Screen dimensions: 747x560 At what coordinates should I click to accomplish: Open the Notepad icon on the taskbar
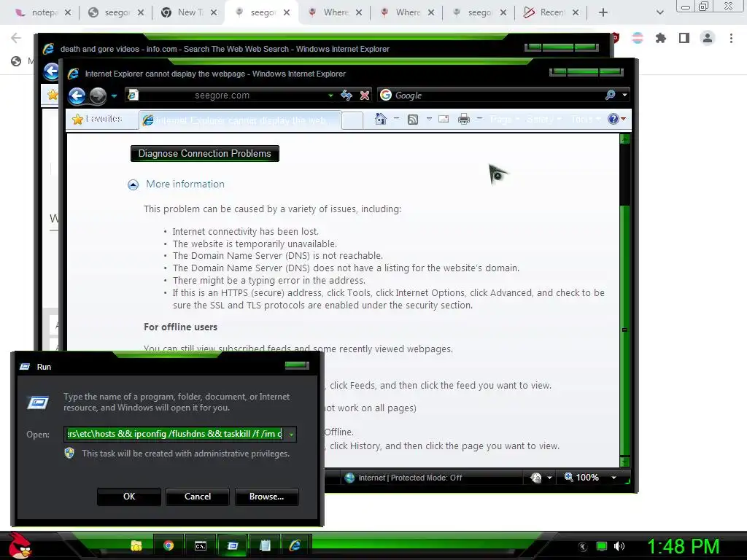tap(265, 545)
